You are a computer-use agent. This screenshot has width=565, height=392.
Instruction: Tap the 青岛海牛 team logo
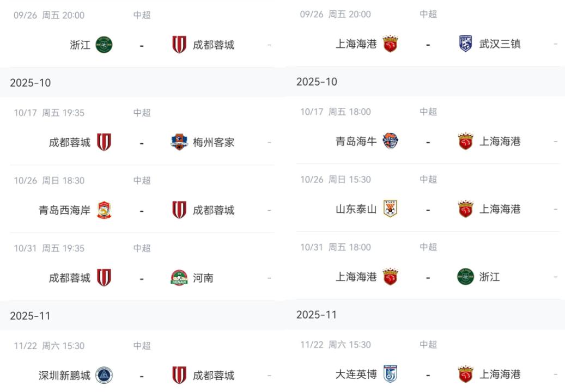390,142
